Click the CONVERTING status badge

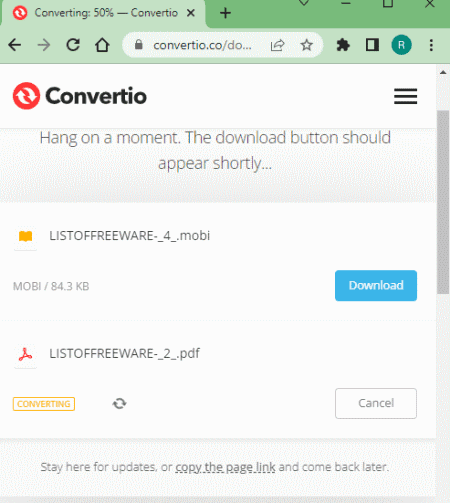(x=44, y=404)
